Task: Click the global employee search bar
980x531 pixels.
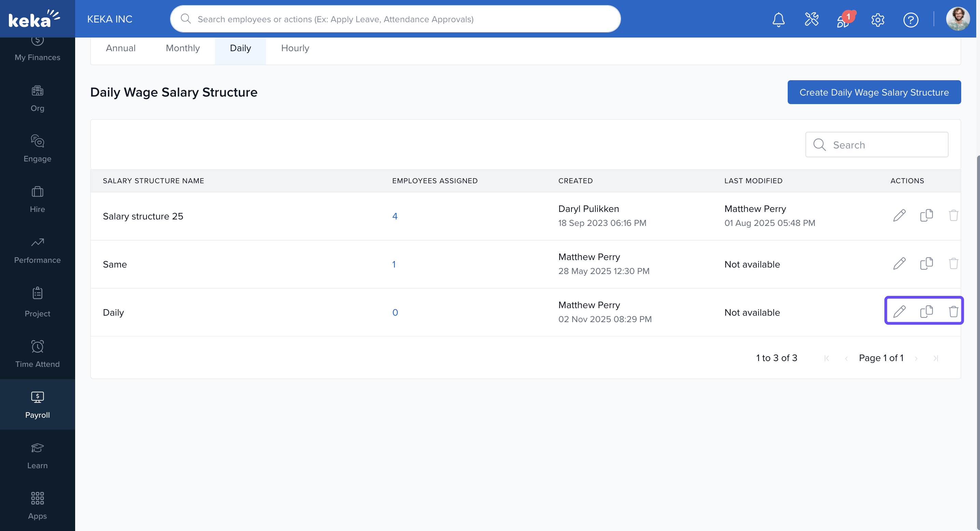Action: [396, 19]
